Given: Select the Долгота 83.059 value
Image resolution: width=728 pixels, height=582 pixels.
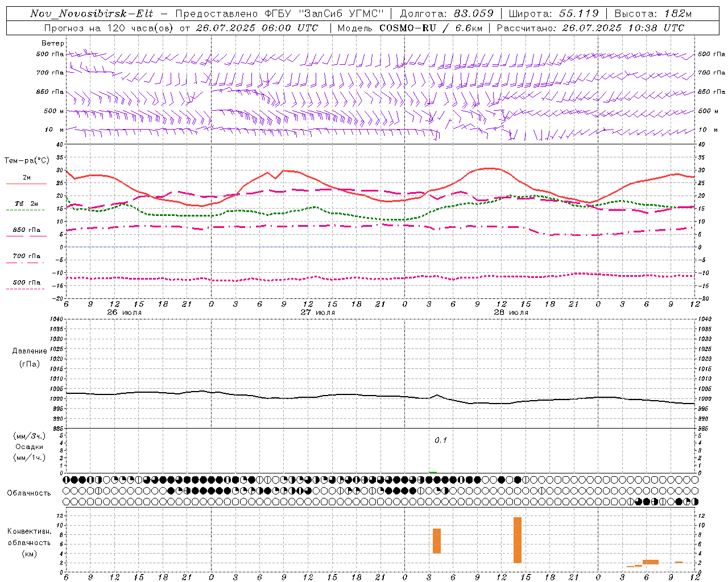Looking at the screenshot, I should tap(473, 14).
